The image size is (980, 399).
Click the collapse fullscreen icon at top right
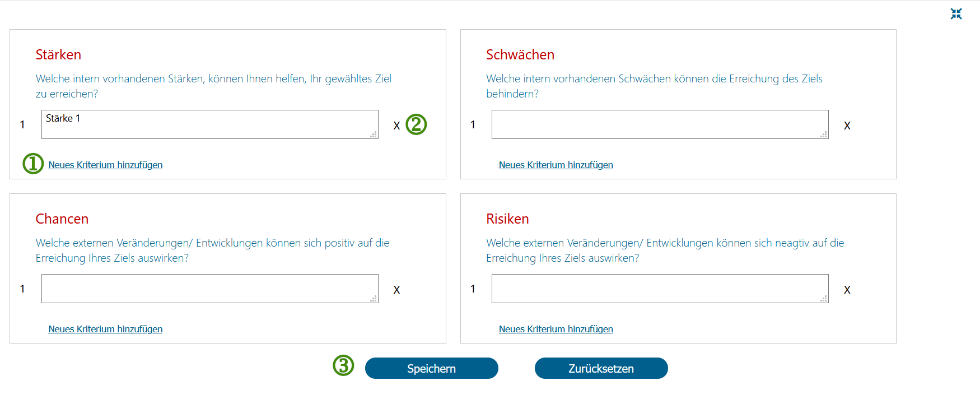956,14
